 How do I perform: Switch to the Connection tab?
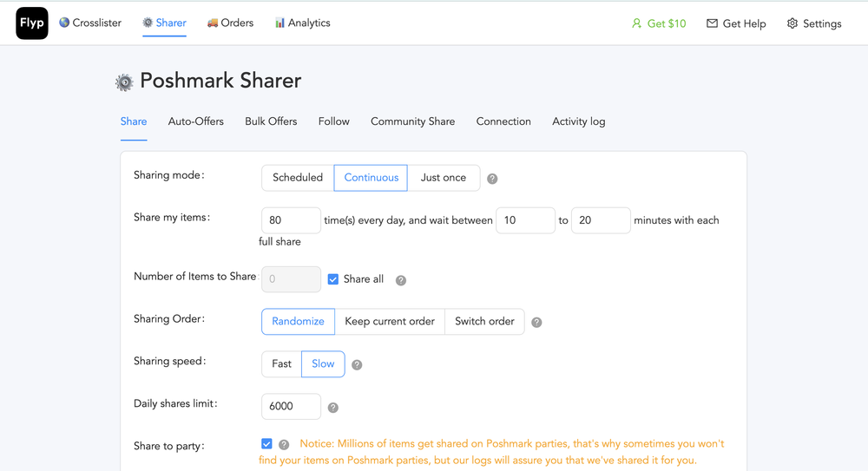[x=503, y=121]
